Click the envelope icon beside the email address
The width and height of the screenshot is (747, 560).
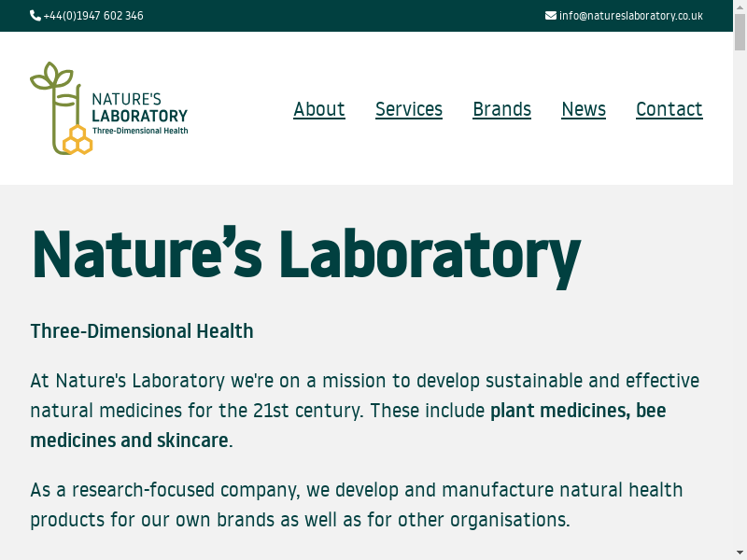click(x=551, y=16)
